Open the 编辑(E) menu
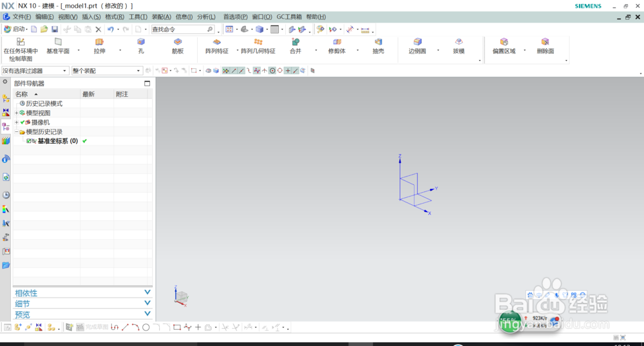Viewport: 644px width, 346px height. (x=44, y=17)
